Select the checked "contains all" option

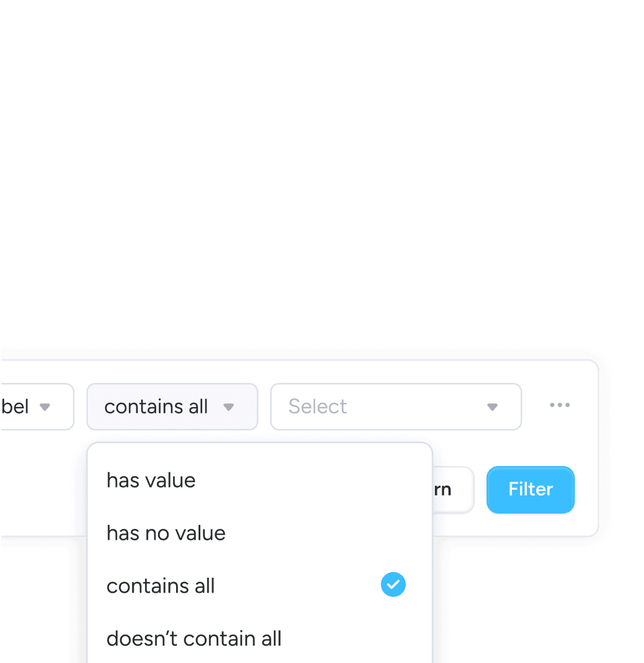(161, 586)
